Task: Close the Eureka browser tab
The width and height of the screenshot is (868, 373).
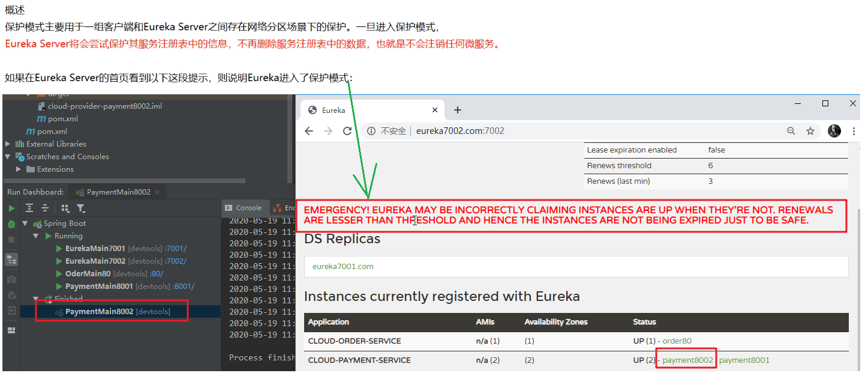Action: tap(435, 110)
